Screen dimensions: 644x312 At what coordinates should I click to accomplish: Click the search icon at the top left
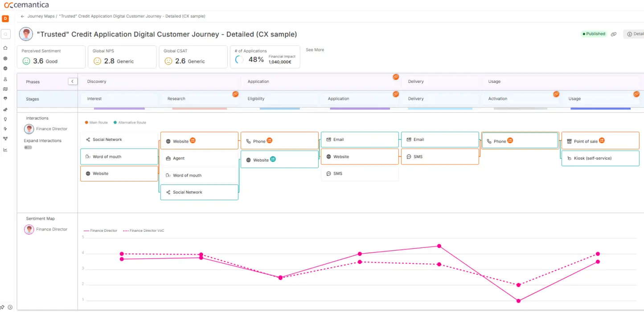pos(5,34)
